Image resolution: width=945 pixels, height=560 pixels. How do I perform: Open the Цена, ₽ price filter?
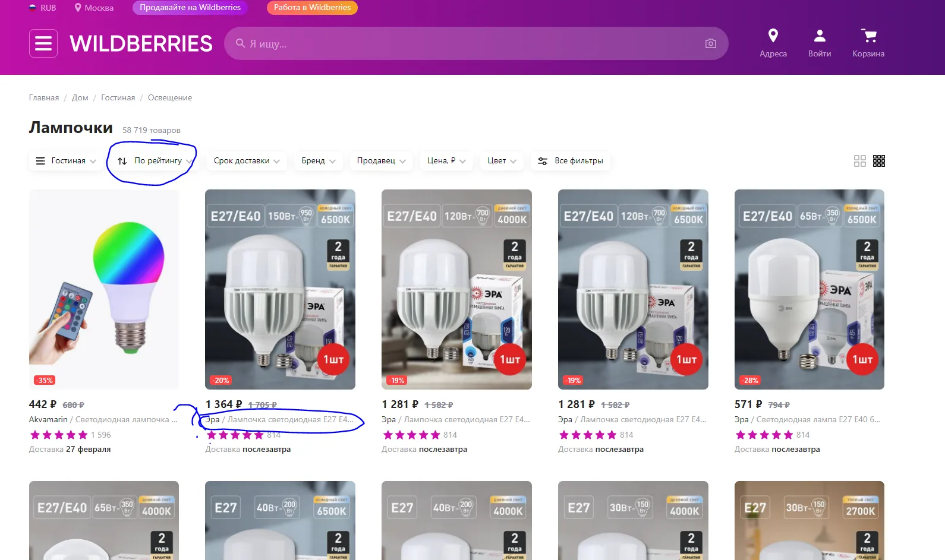pos(446,161)
